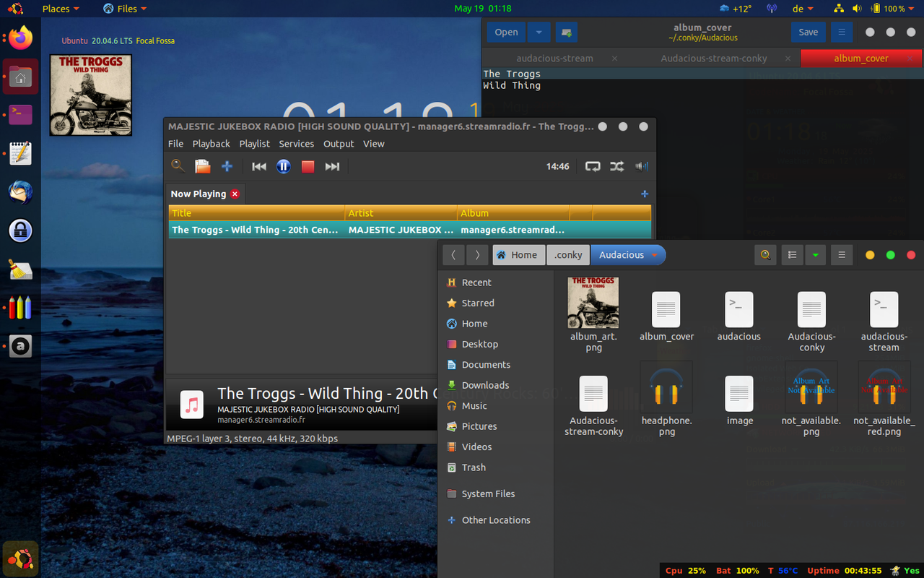Expand the Open recent files dropdown arrow

[539, 32]
